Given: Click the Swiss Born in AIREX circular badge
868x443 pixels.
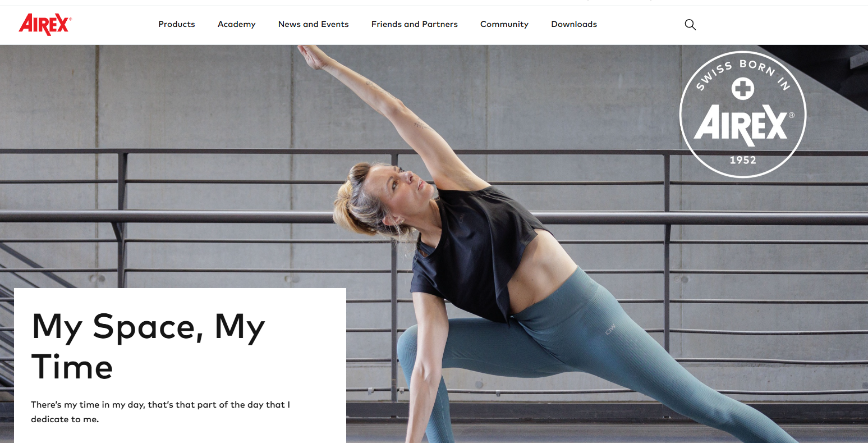Looking at the screenshot, I should (x=743, y=115).
